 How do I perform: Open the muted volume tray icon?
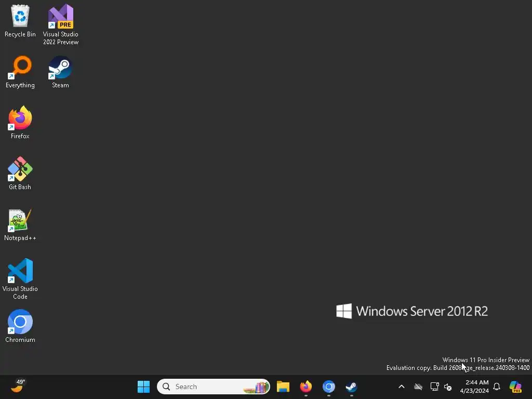click(x=448, y=387)
